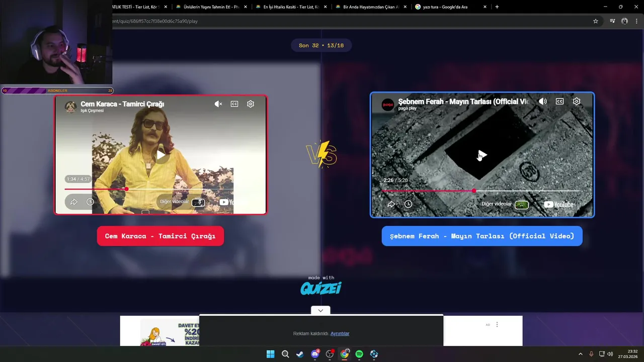Open Steam from the taskbar

pyautogui.click(x=300, y=354)
